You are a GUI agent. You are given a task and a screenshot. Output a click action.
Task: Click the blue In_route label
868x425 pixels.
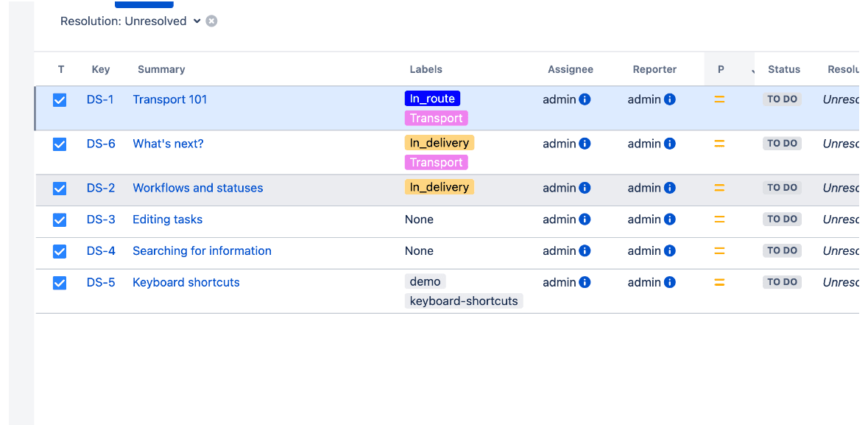(432, 99)
